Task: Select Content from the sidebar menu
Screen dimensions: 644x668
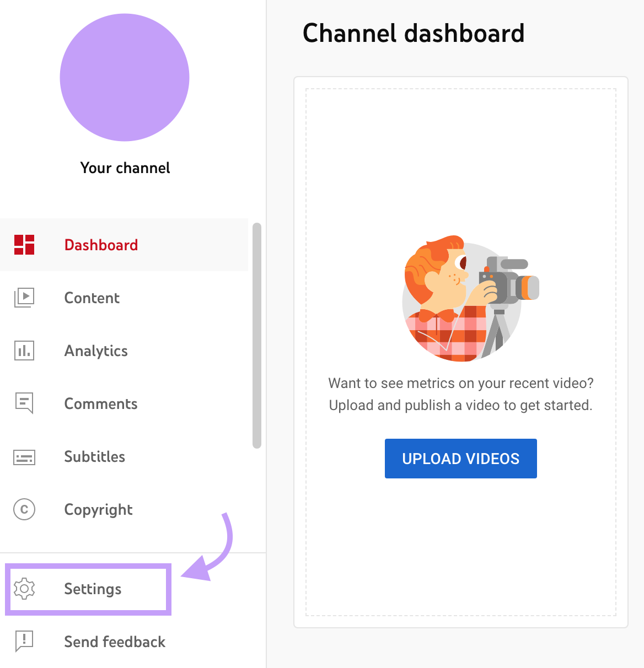Action: click(92, 298)
